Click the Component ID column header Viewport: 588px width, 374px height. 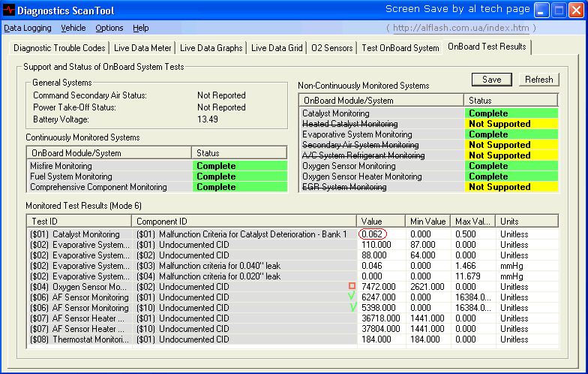point(244,221)
